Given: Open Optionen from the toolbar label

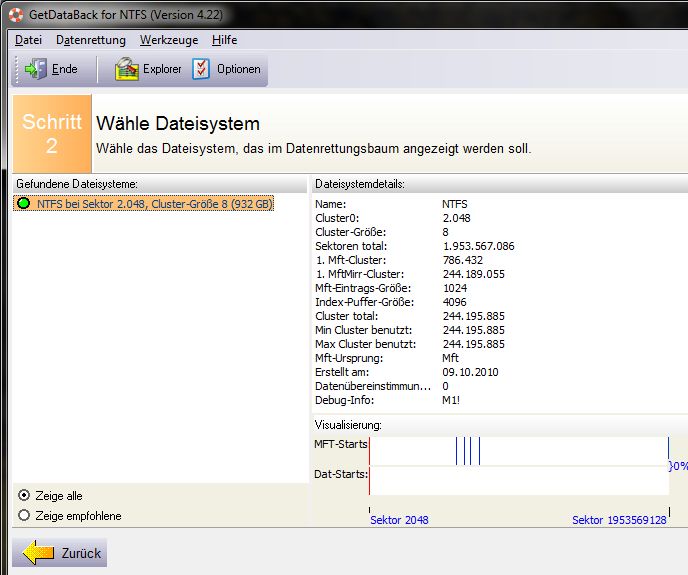Looking at the screenshot, I should click(x=239, y=69).
